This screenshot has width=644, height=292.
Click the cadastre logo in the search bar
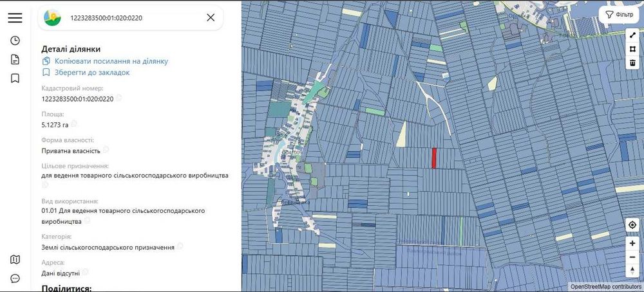[53, 17]
